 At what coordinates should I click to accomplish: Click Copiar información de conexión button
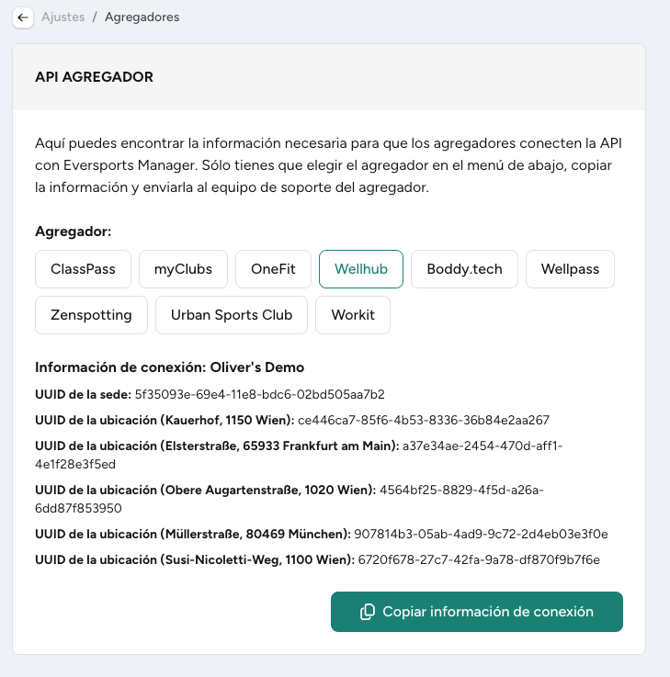click(477, 611)
